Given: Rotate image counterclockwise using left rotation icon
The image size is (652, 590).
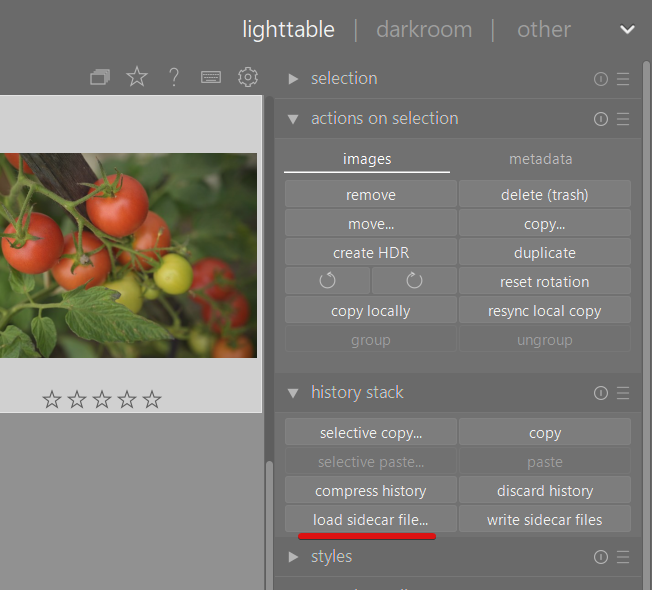Looking at the screenshot, I should [x=328, y=281].
